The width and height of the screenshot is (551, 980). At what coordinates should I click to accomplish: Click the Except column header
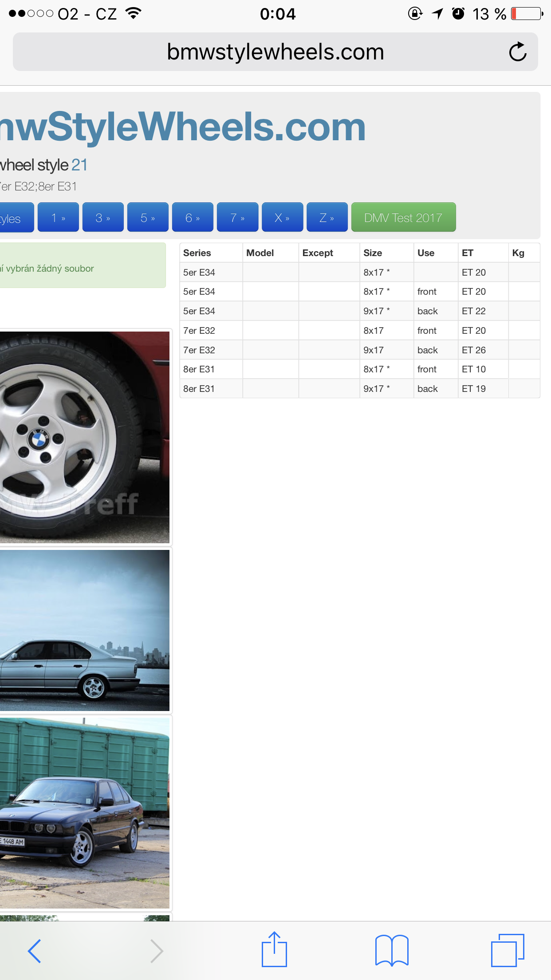[x=329, y=253]
